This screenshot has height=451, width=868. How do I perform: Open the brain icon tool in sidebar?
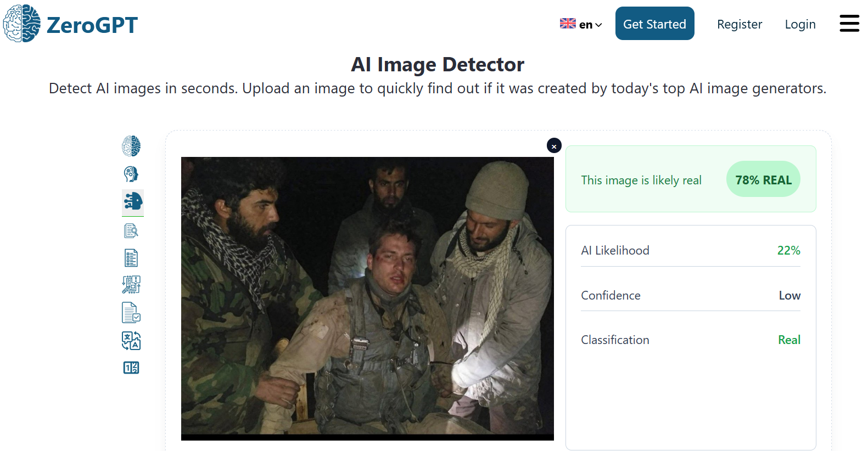point(131,146)
